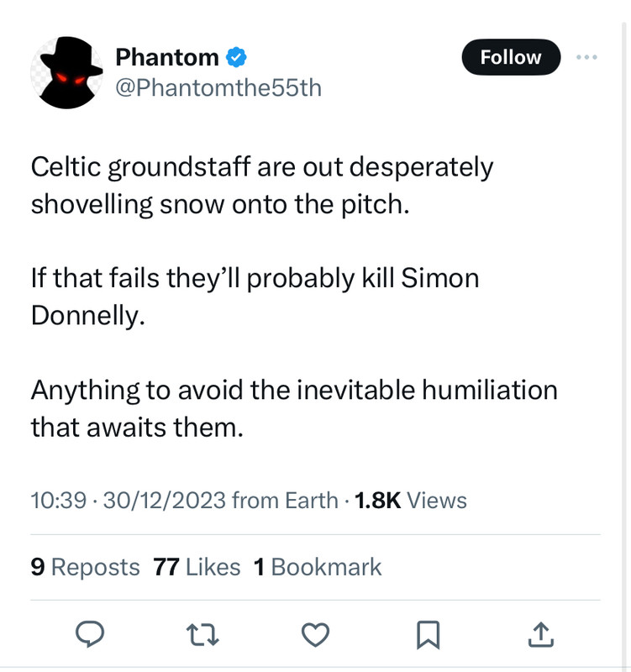
Task: Open the 10:39 · 30/12/2023 timestamp link
Action: tap(129, 500)
